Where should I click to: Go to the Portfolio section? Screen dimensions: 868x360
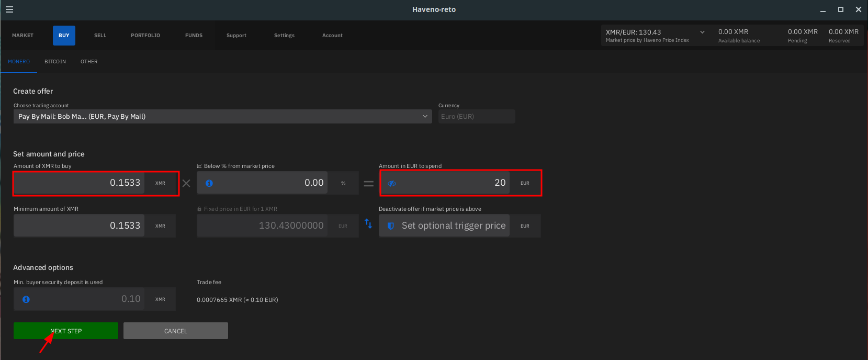pyautogui.click(x=145, y=36)
